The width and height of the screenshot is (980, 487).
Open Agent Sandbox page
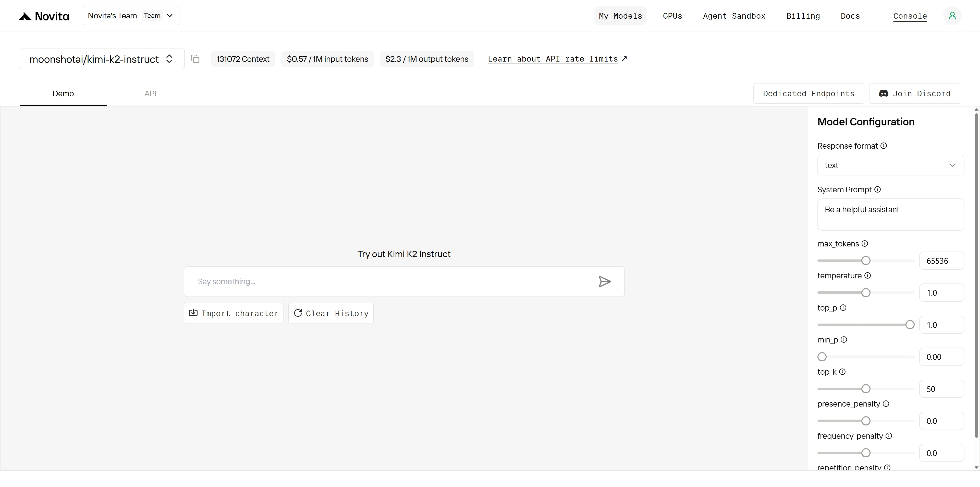pyautogui.click(x=734, y=16)
